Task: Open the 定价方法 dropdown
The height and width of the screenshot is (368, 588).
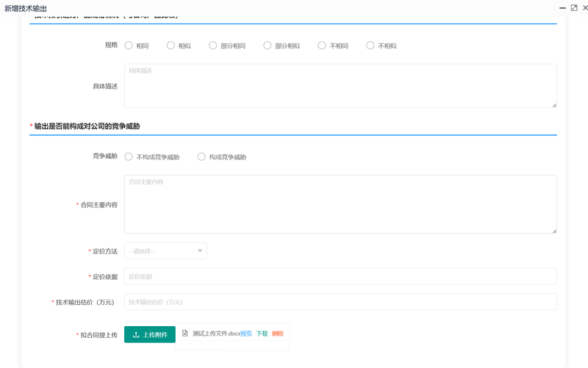Action: (165, 251)
